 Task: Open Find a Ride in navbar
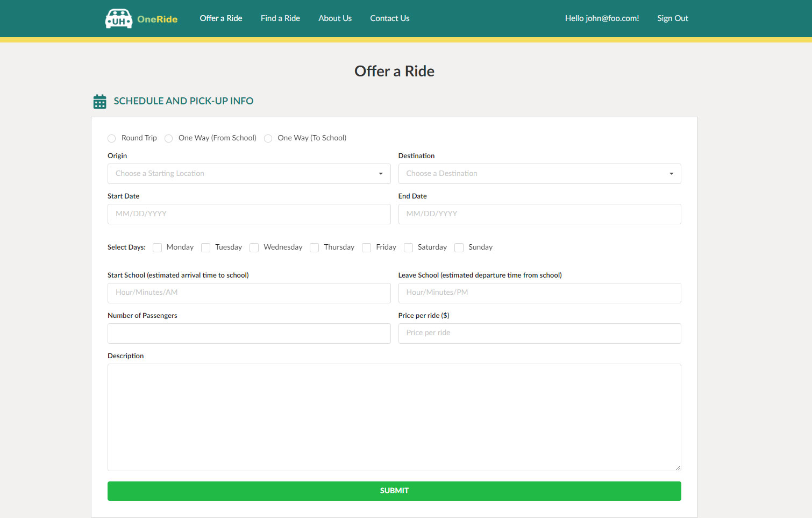(x=280, y=18)
